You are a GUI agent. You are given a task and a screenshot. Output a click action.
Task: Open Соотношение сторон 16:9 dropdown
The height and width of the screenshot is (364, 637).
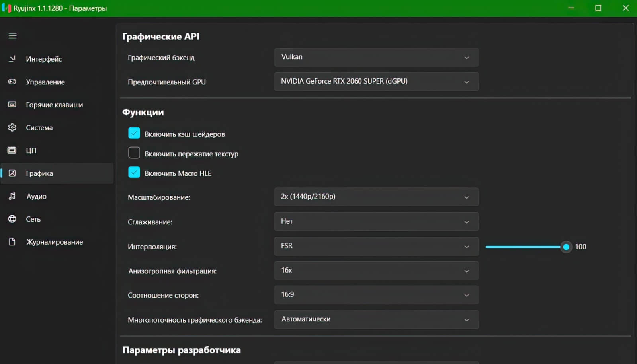376,295
